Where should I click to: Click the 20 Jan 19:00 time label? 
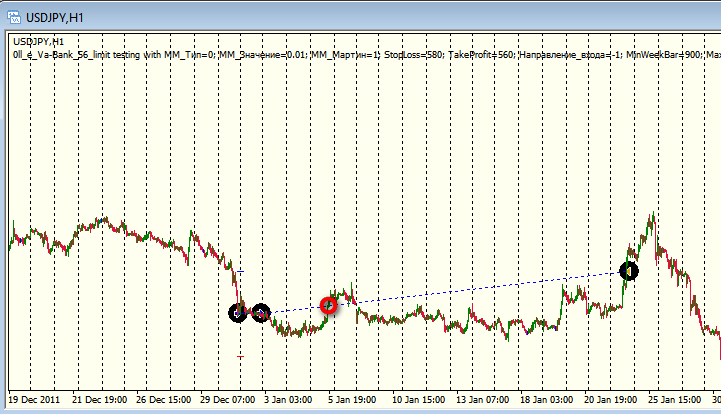[x=610, y=400]
